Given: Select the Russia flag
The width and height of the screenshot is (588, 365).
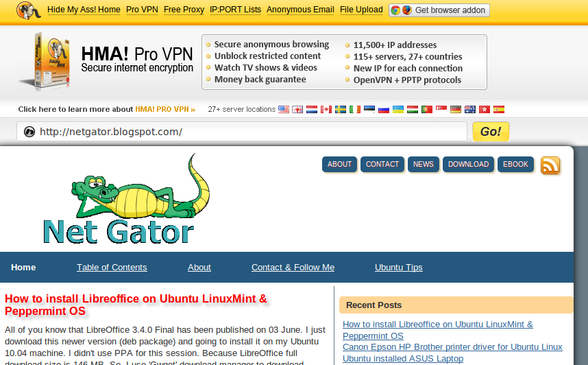Looking at the screenshot, I should point(384,109).
